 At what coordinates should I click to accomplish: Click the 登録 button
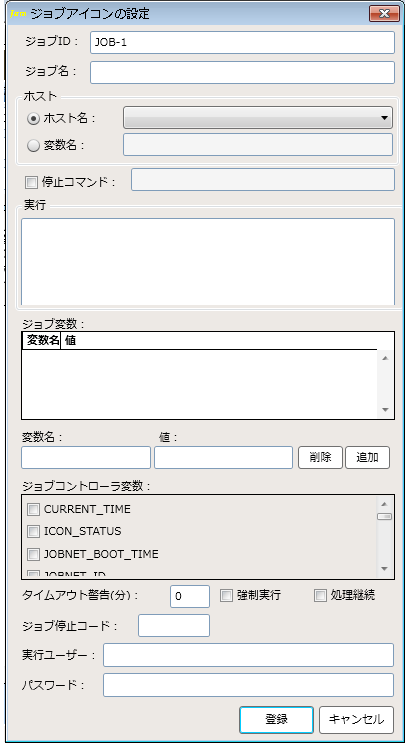(276, 720)
